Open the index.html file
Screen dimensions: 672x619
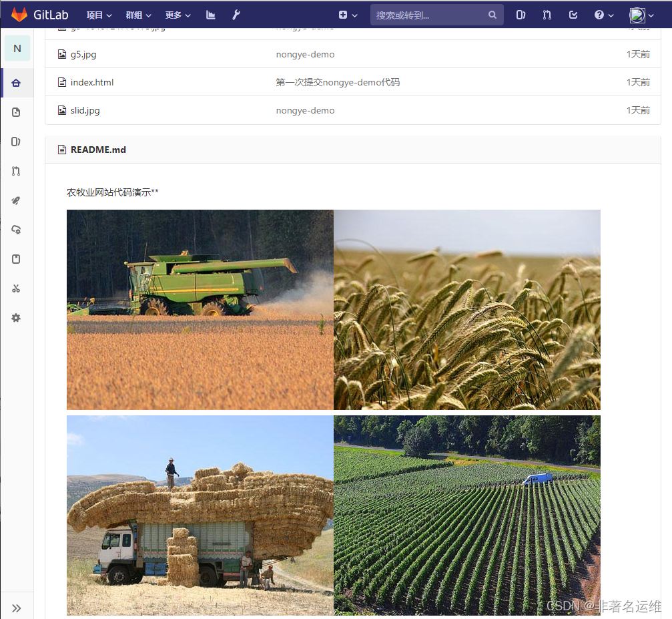click(x=92, y=82)
